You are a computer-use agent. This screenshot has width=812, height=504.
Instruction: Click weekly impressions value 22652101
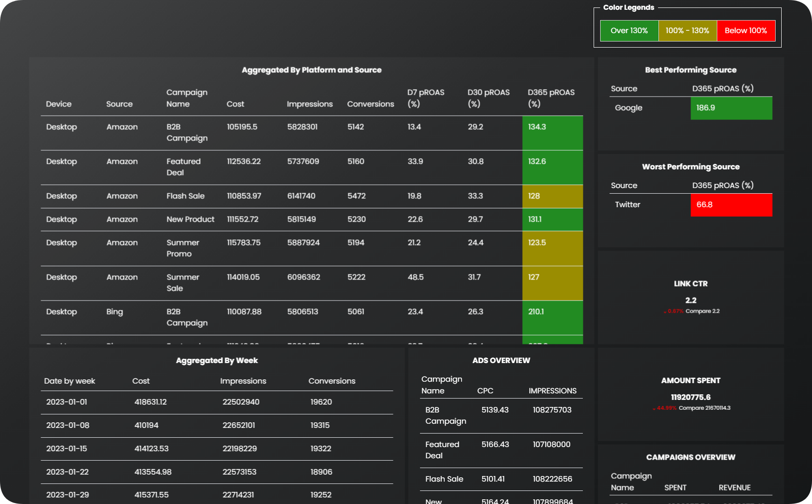[239, 425]
